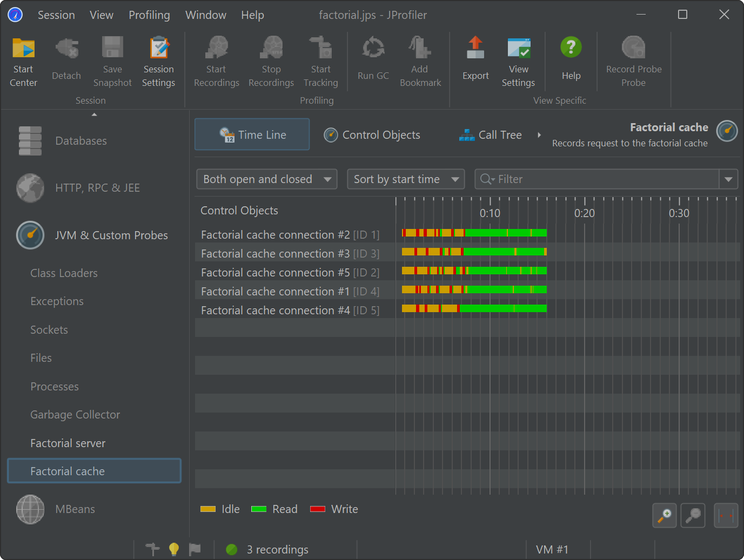Select JVM & Custom Probes section
Screen dimensions: 744x560
(x=95, y=235)
